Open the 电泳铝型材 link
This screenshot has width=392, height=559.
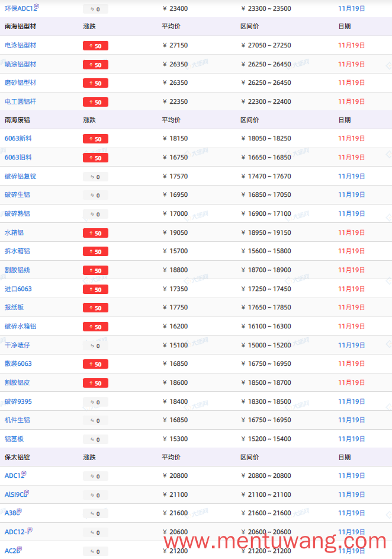click(x=20, y=45)
